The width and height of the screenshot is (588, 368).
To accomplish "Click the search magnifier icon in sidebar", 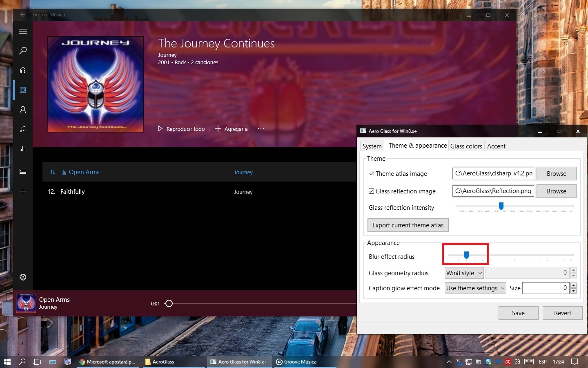I will [x=23, y=51].
